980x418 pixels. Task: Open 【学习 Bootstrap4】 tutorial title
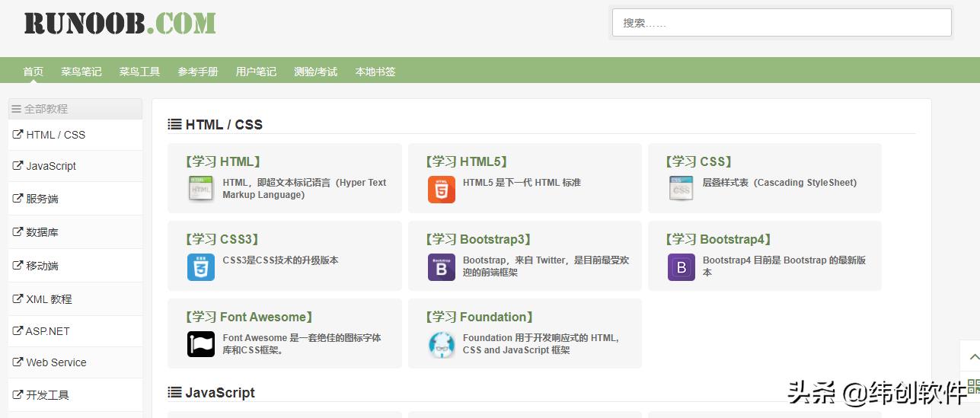[719, 239]
